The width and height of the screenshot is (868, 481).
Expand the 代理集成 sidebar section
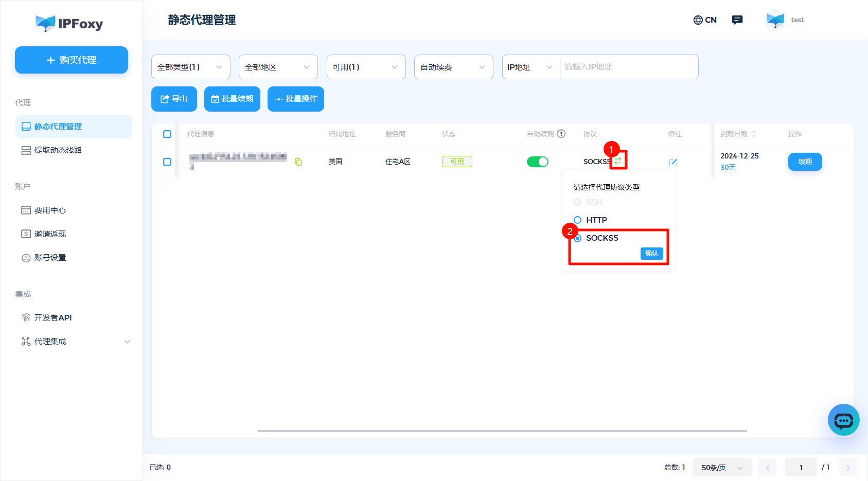pyautogui.click(x=75, y=341)
